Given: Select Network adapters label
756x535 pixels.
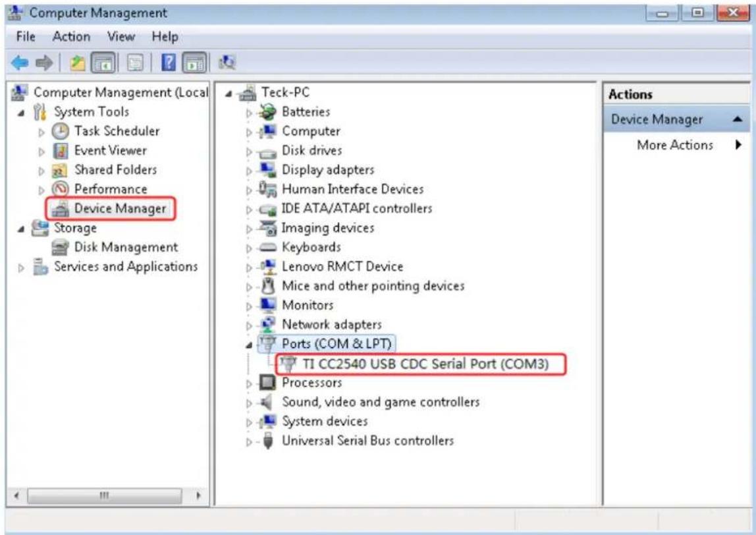Looking at the screenshot, I should point(332,324).
